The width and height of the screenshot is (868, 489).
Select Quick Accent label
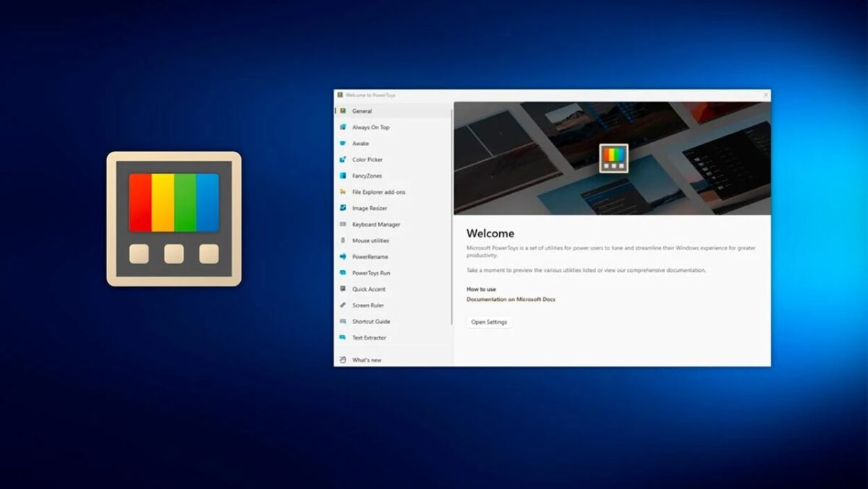coord(369,289)
